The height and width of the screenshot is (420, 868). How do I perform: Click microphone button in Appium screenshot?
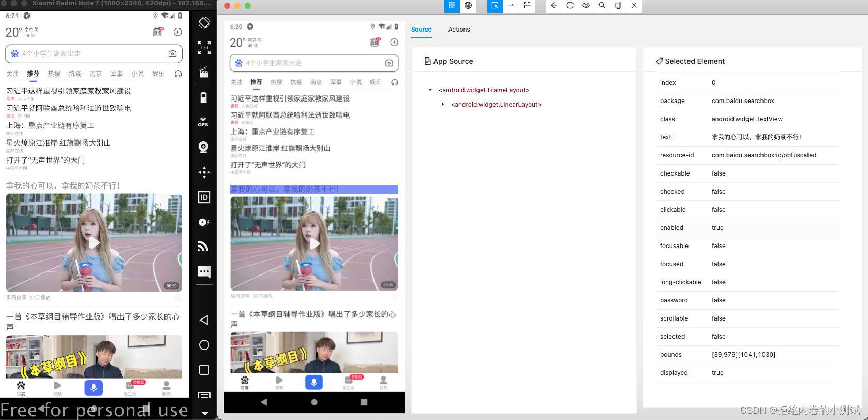tap(314, 382)
